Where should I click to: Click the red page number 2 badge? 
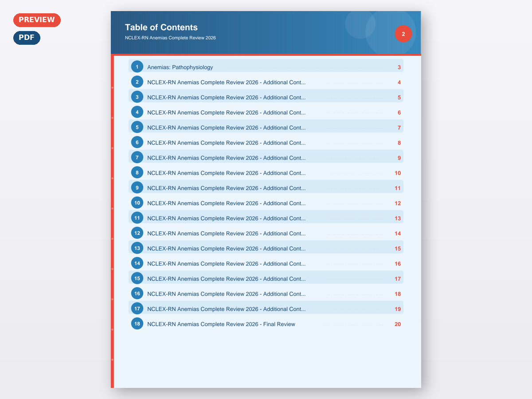coord(403,34)
